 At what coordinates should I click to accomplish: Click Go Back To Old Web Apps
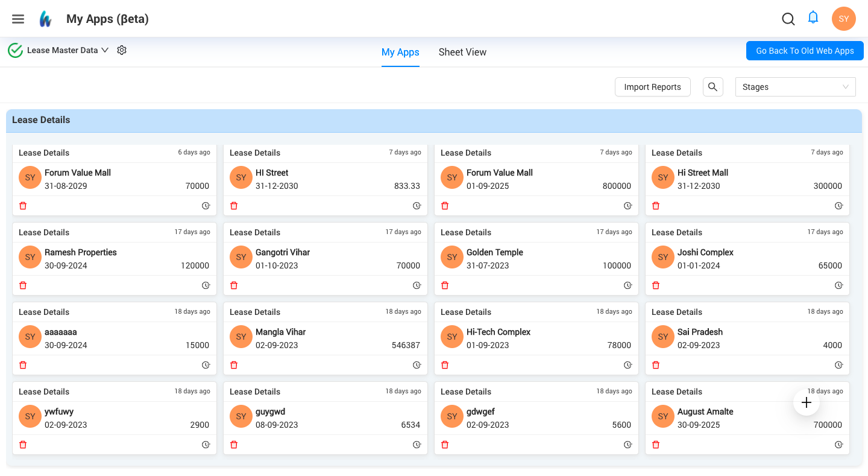coord(804,51)
